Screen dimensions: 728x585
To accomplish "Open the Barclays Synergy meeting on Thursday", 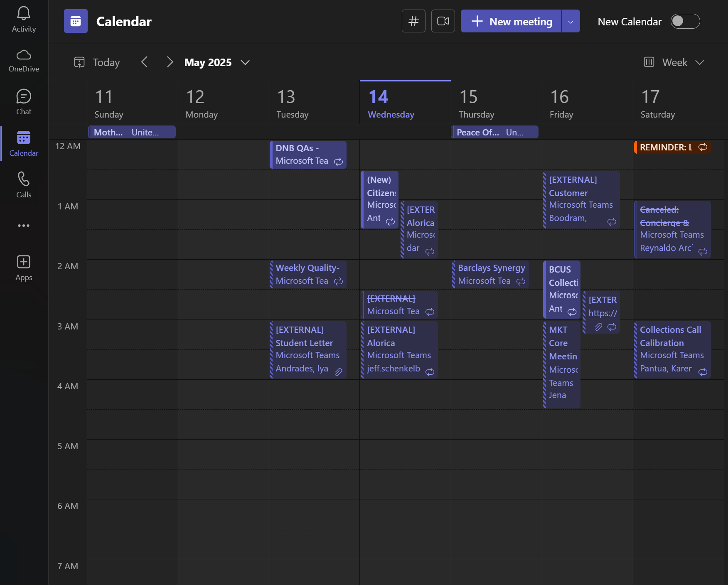I will coord(490,274).
